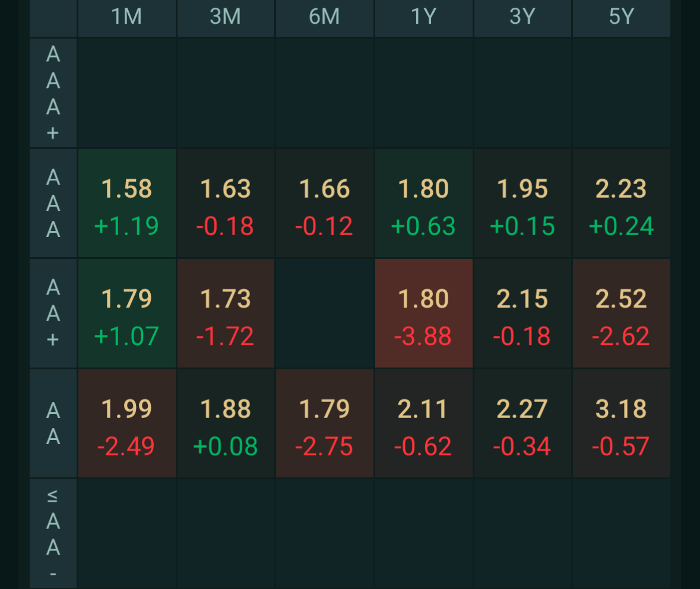700x589 pixels.
Task: Select the 3Y column header
Action: click(x=522, y=17)
